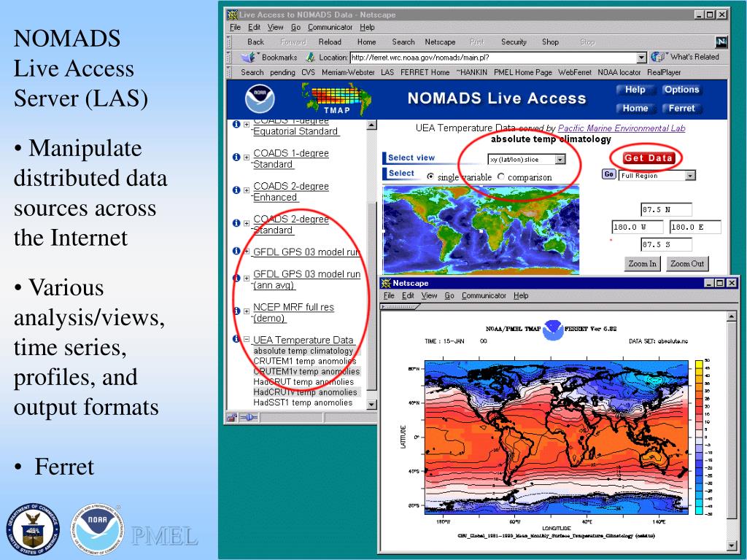Click the 87.5 S latitude field
747x560 pixels.
(x=666, y=245)
